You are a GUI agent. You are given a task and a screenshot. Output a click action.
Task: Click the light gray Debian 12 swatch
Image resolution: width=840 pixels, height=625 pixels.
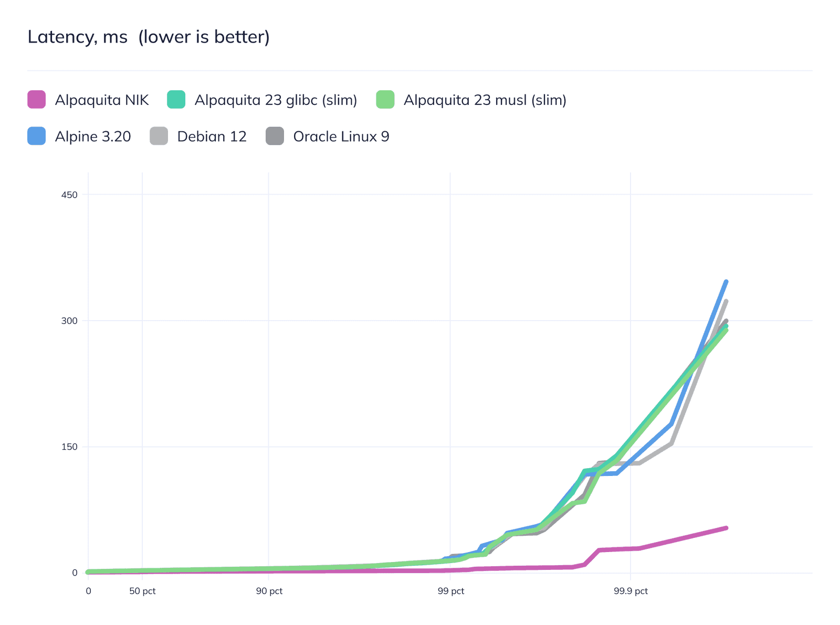pos(159,136)
